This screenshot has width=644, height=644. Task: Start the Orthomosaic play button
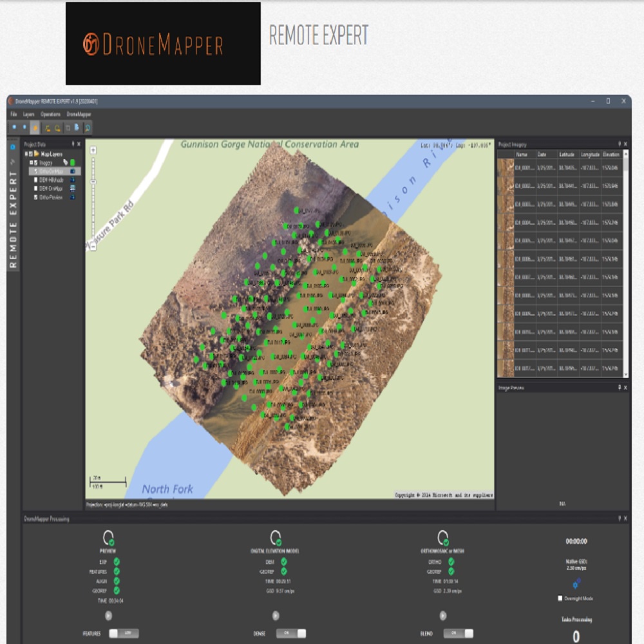[443, 615]
